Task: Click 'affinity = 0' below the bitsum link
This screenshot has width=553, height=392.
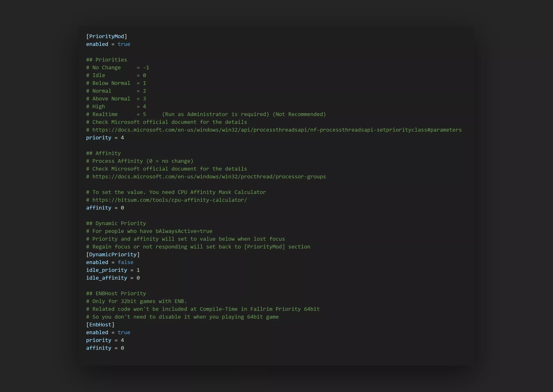Action: coord(105,208)
